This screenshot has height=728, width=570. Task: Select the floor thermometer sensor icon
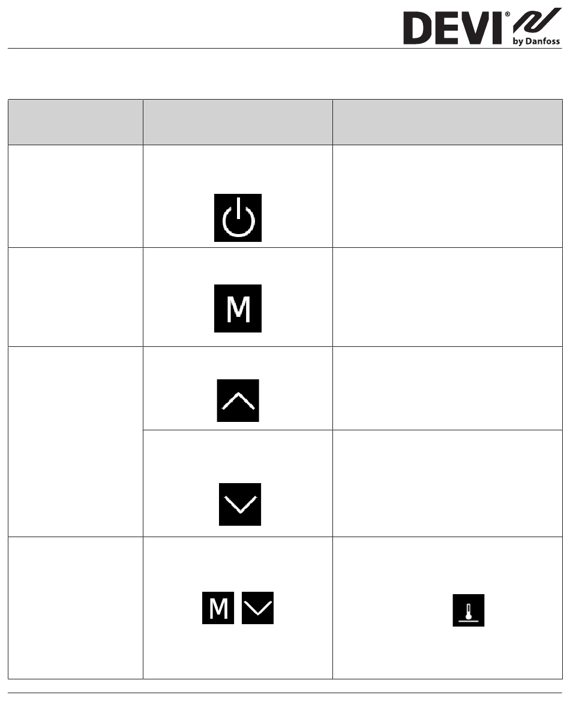[x=469, y=612]
